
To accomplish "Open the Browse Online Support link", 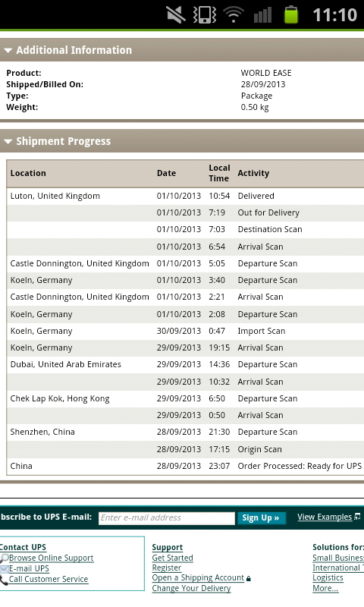I will [x=52, y=558].
